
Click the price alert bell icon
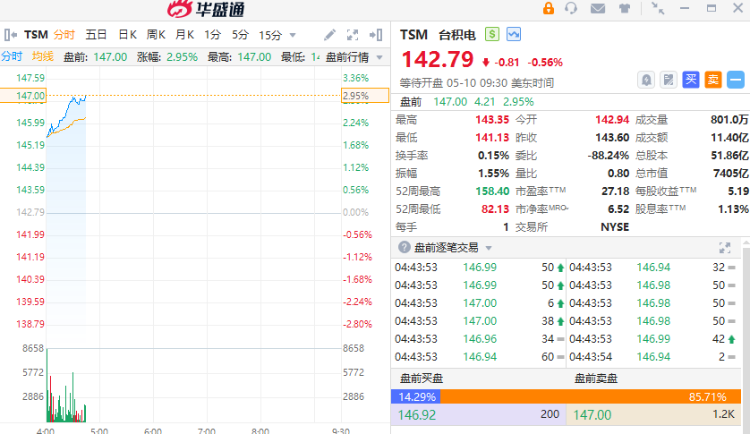646,79
